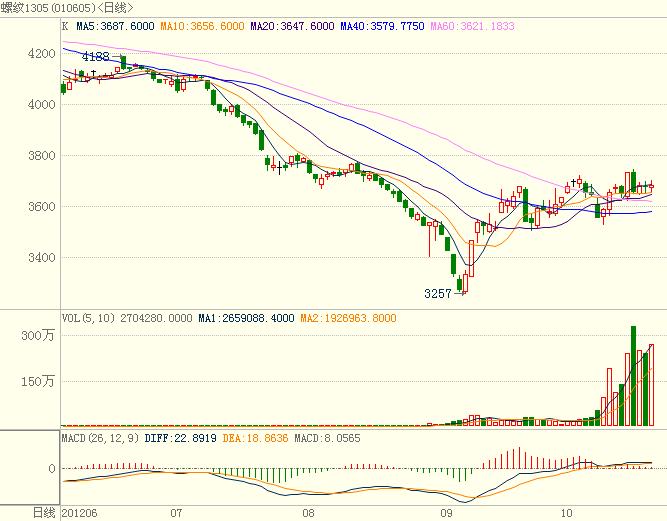Select the pink MA60 label

point(472,26)
